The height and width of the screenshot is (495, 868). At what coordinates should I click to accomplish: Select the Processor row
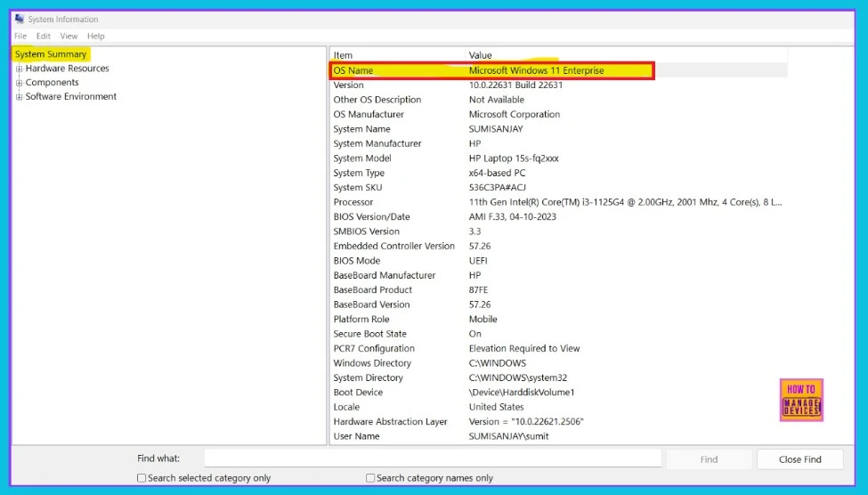pos(558,202)
